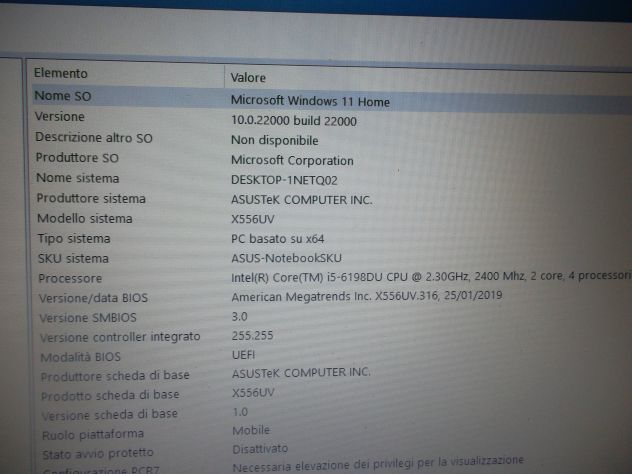Select the Nome SO row label
The width and height of the screenshot is (632, 474).
coord(63,96)
